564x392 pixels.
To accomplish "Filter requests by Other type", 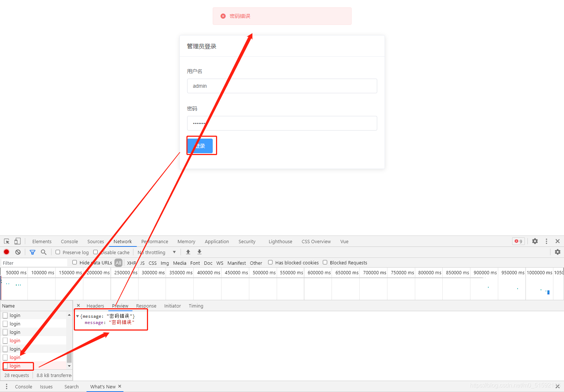I will (256, 263).
